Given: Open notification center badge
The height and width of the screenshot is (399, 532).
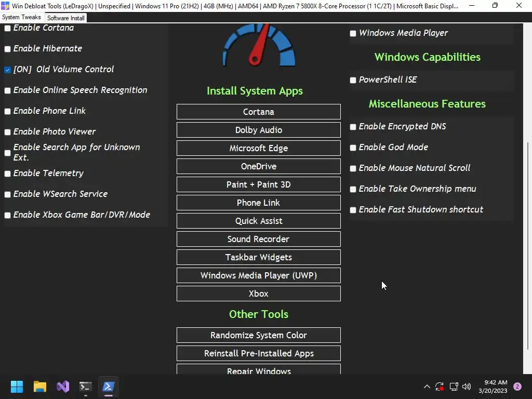Looking at the screenshot, I should tap(517, 387).
